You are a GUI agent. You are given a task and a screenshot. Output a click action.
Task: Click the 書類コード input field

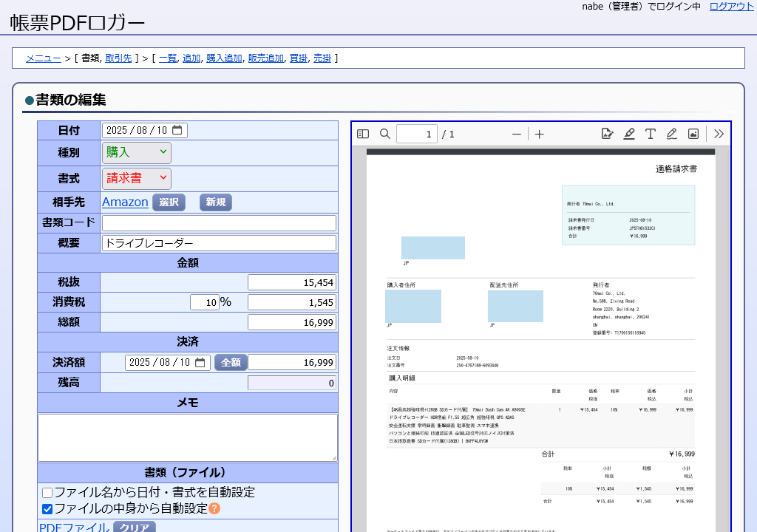pyautogui.click(x=219, y=223)
